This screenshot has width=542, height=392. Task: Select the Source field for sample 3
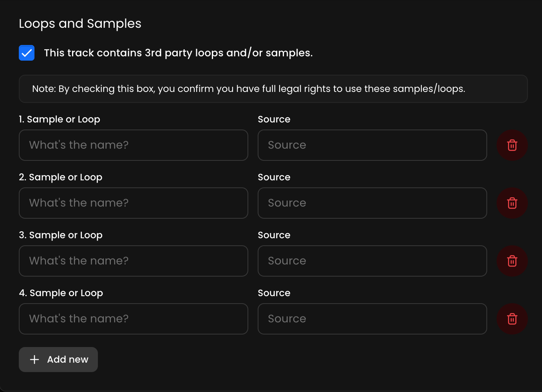click(372, 261)
